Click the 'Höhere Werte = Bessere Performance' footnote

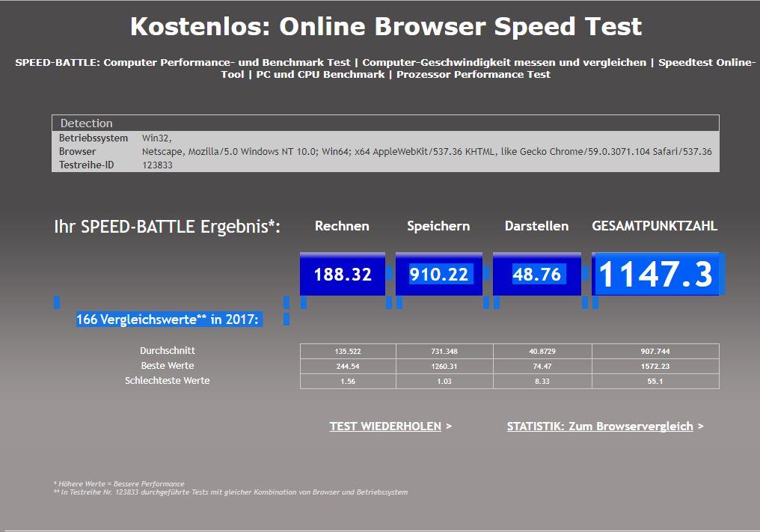click(x=119, y=483)
